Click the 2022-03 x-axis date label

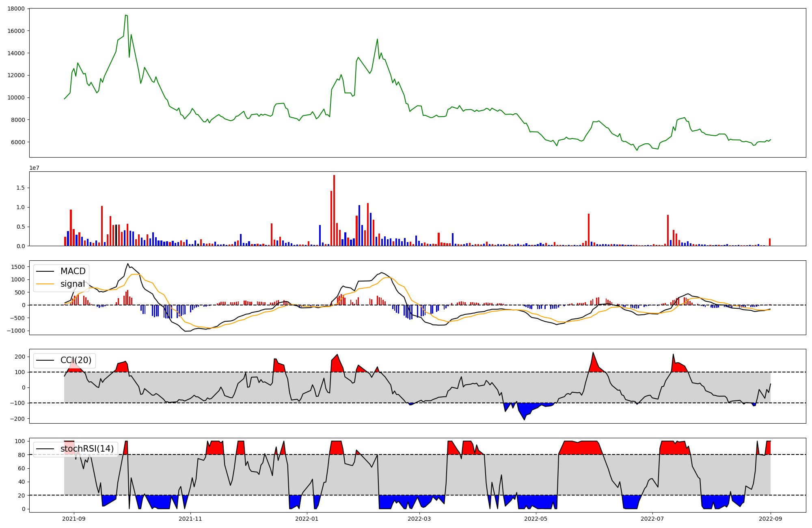pos(419,519)
